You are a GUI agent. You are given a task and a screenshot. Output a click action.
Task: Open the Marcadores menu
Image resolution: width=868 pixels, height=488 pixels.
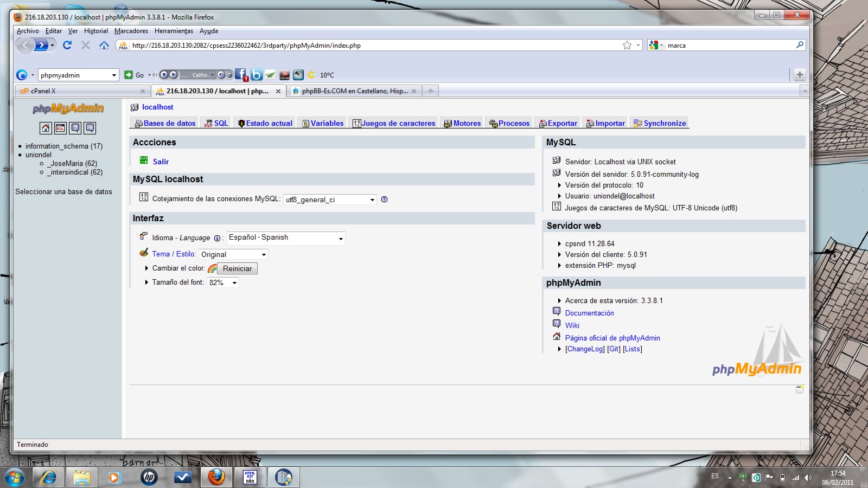[x=131, y=31]
